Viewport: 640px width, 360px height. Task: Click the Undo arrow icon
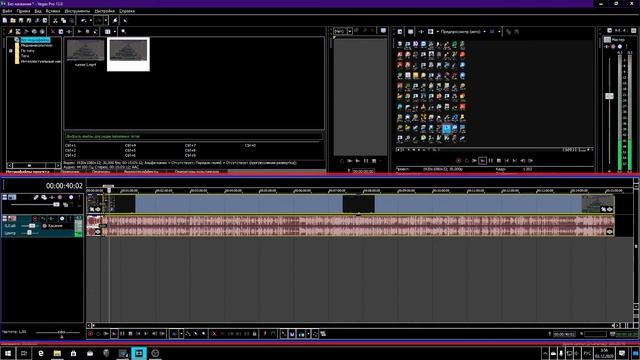point(84,20)
